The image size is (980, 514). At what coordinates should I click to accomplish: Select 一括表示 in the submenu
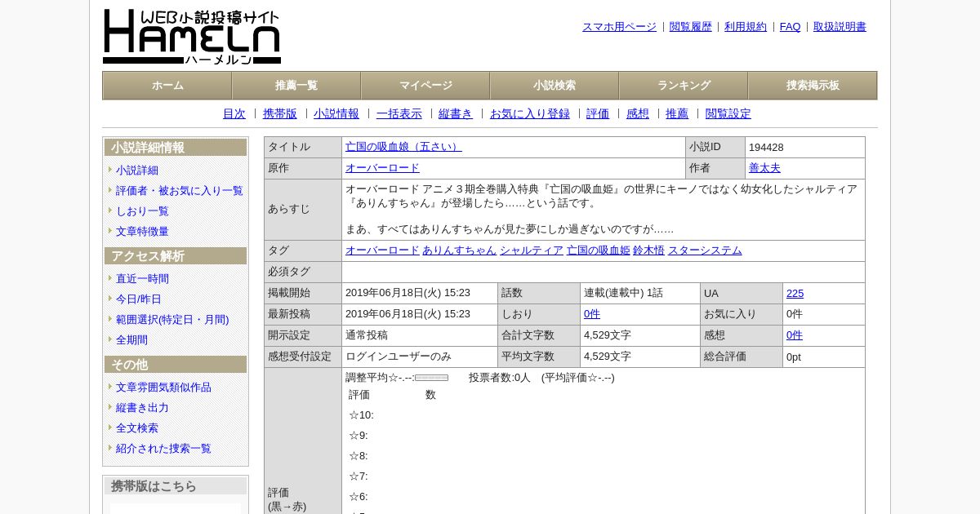(399, 114)
